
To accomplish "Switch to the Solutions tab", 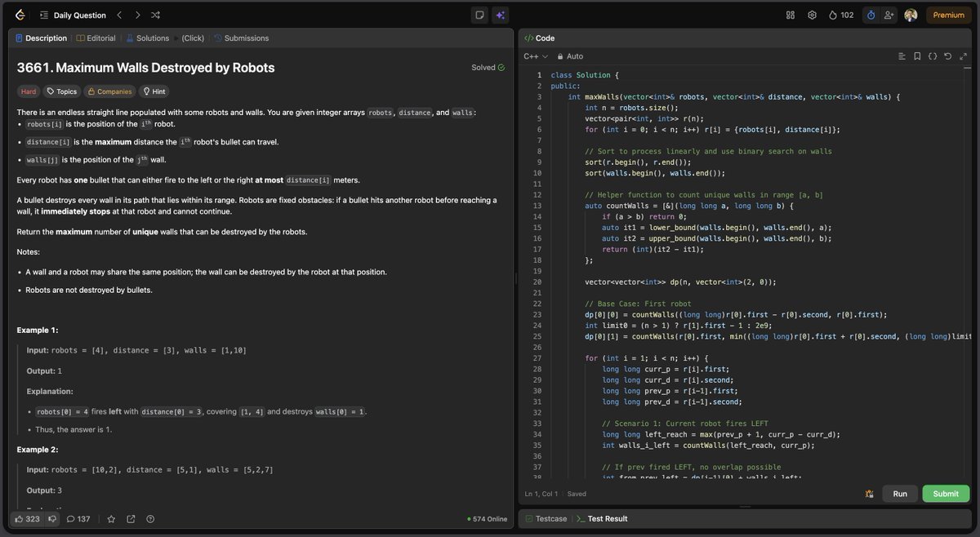I will point(147,38).
